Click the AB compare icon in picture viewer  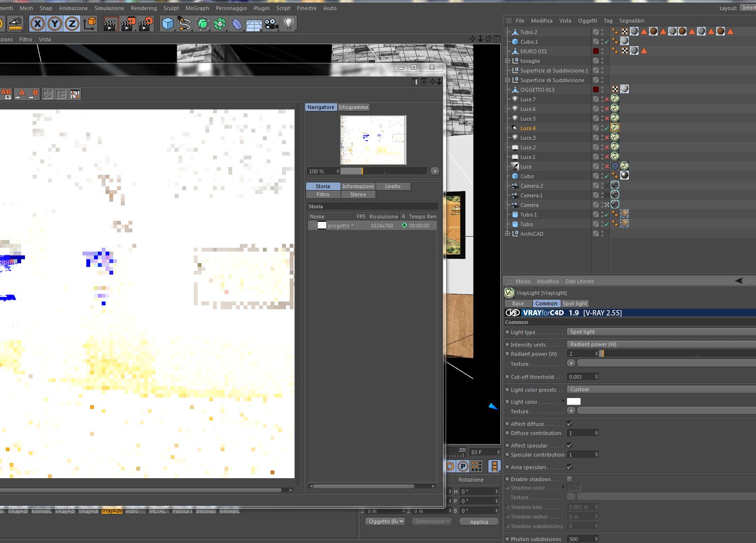coord(6,94)
